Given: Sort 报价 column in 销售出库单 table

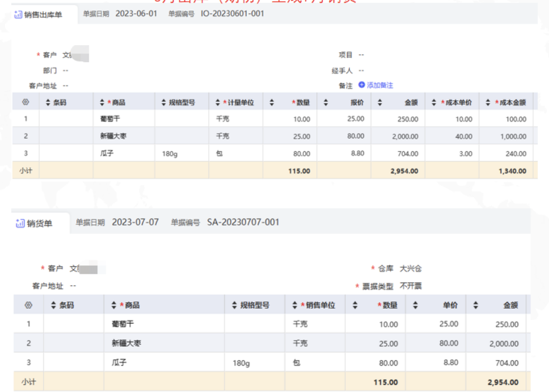Looking at the screenshot, I should 326,102.
